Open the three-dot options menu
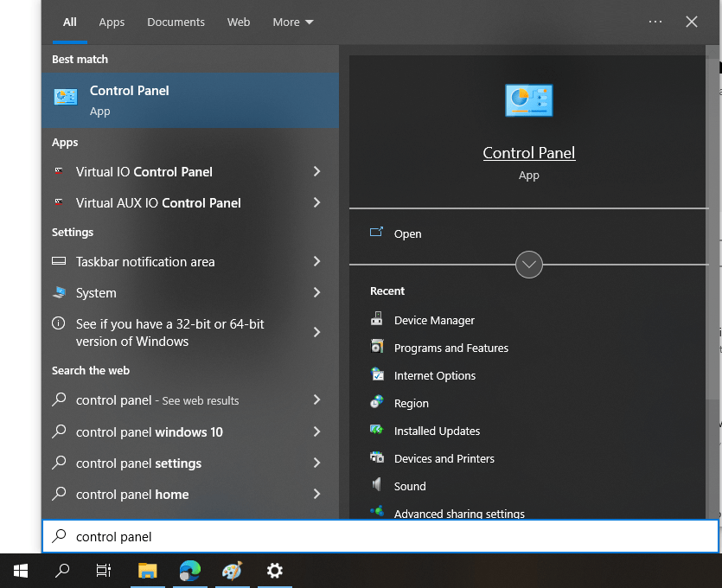The image size is (722, 588). click(655, 22)
